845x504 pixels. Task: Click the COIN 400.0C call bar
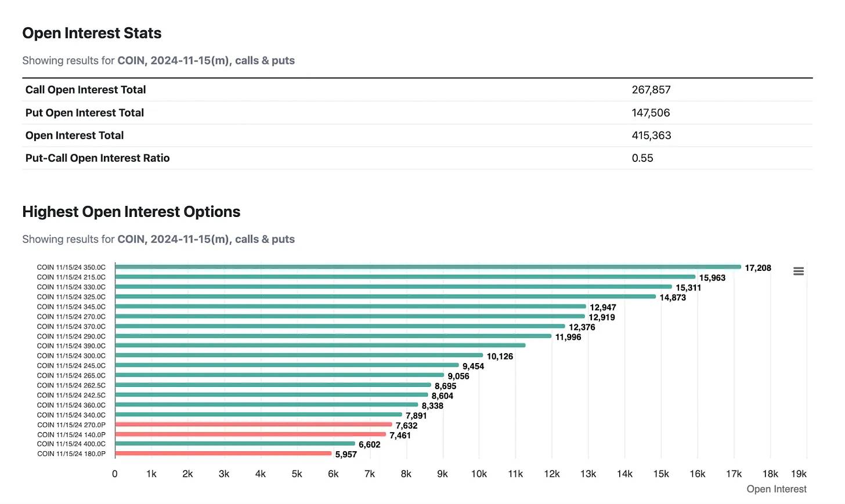235,444
